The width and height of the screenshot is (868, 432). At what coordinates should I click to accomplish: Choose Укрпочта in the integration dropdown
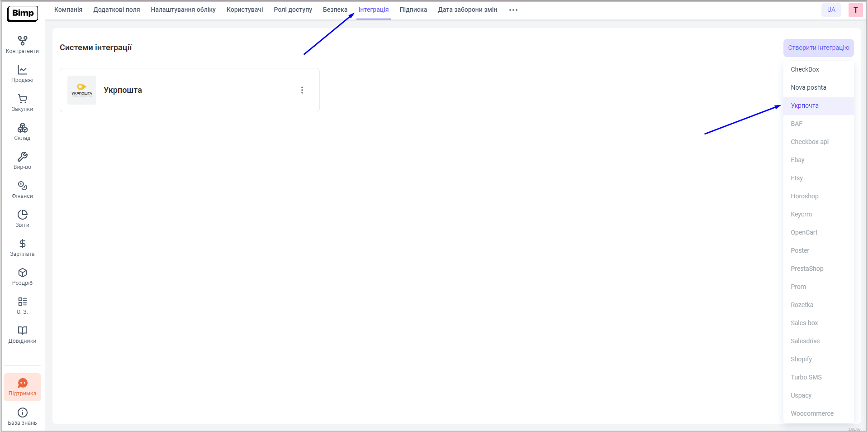[x=805, y=106]
